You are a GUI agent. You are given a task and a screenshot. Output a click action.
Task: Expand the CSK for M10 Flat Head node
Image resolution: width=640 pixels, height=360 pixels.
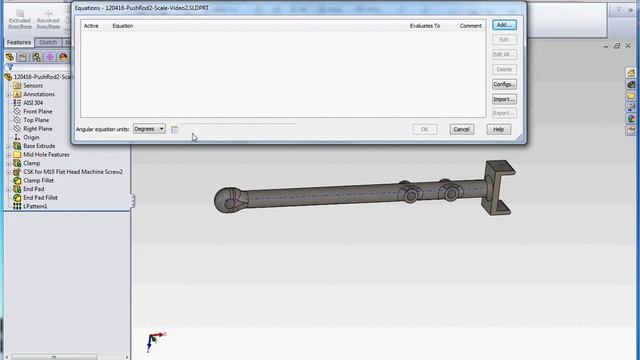(9, 172)
